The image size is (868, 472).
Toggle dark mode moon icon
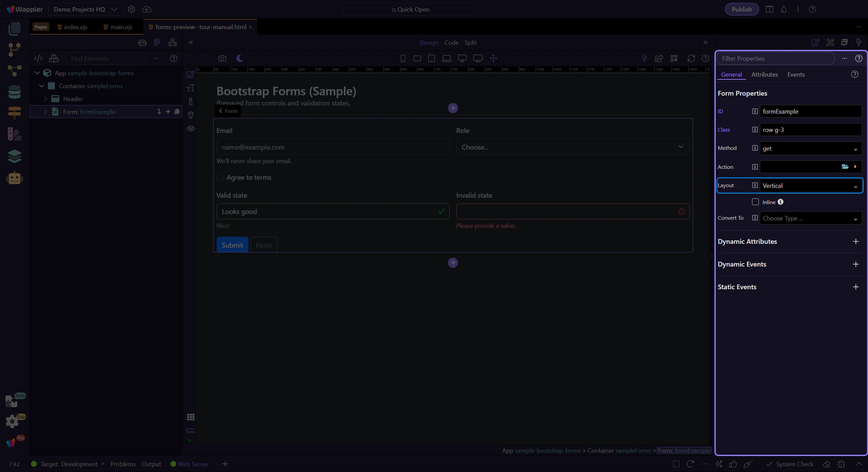[240, 58]
